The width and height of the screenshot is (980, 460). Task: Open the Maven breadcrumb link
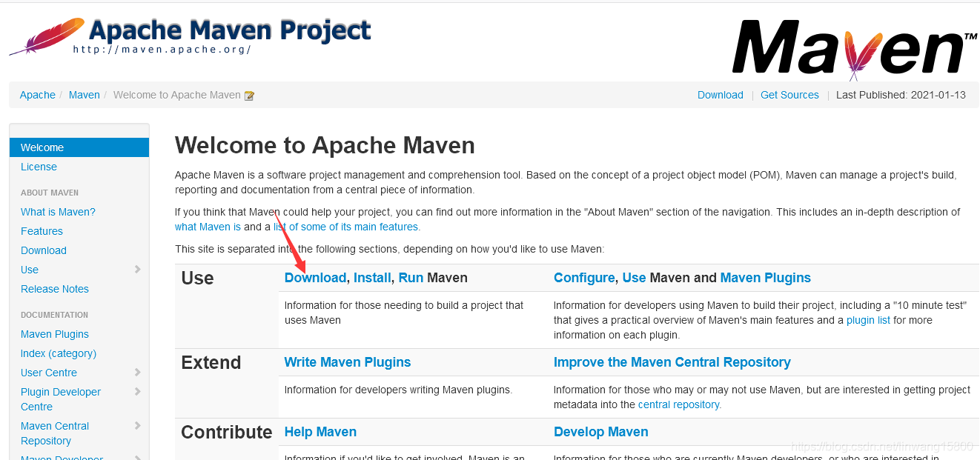tap(85, 95)
